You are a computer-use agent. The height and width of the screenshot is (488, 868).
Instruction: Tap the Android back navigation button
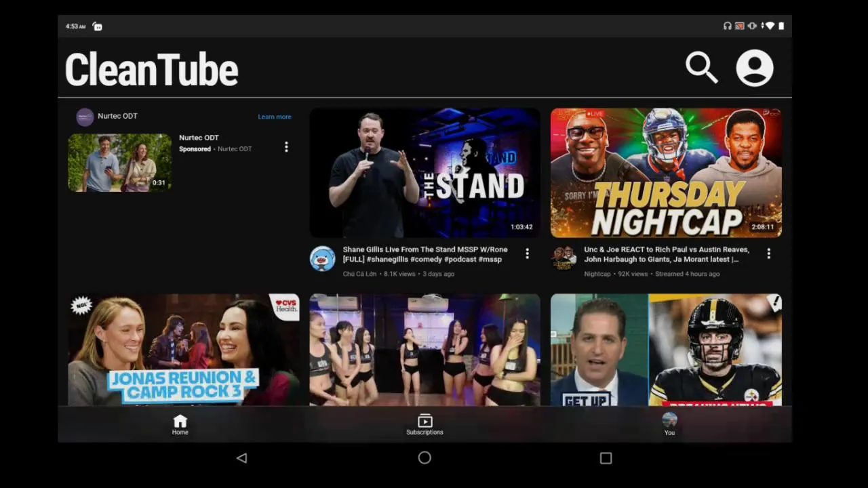click(x=241, y=458)
